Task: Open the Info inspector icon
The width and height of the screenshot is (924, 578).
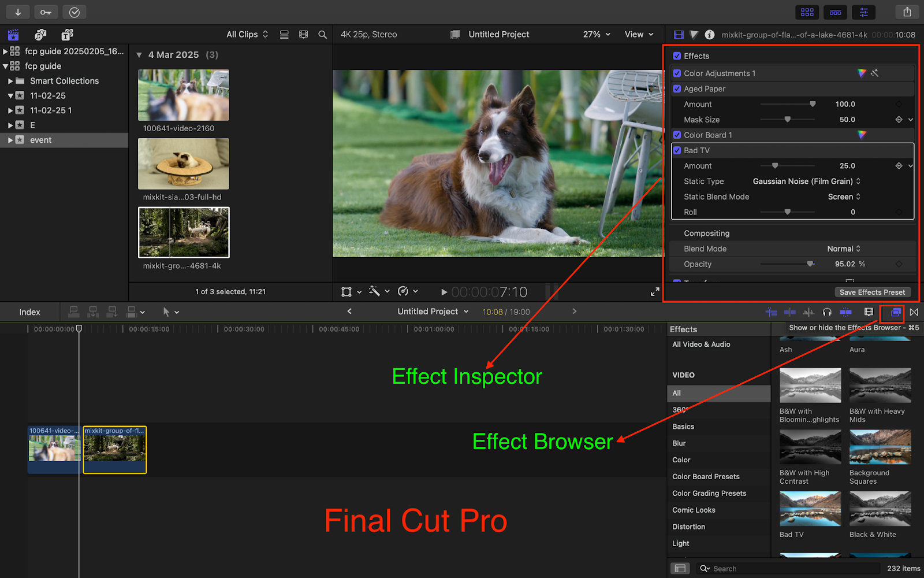Action: click(x=710, y=35)
